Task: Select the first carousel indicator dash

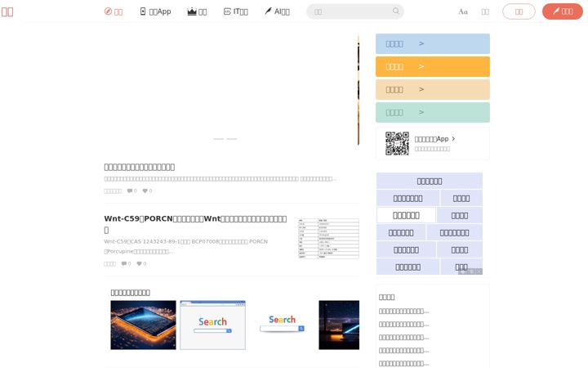Action: [218, 139]
